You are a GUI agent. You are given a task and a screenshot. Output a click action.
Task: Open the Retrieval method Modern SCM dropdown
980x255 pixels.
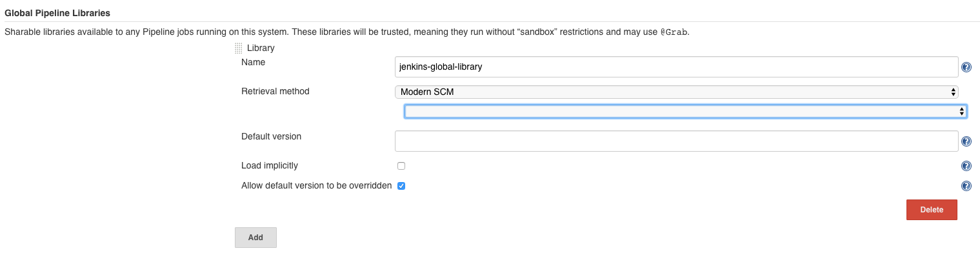[676, 92]
